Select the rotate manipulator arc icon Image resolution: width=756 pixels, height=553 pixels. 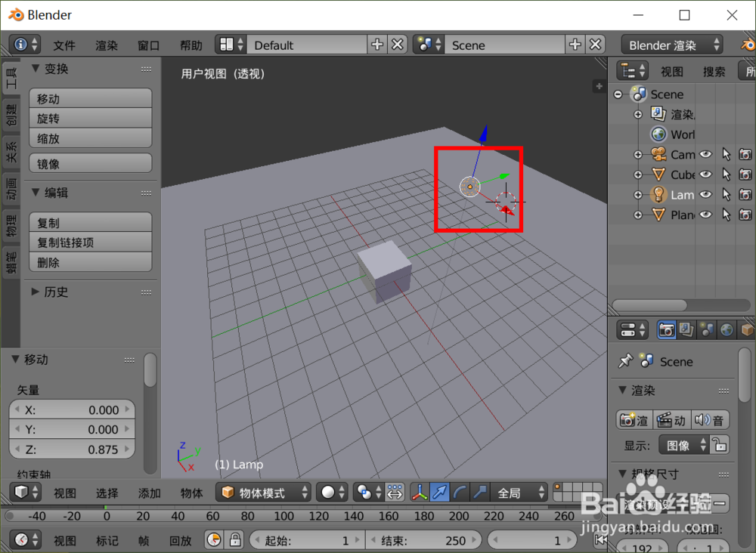click(460, 493)
